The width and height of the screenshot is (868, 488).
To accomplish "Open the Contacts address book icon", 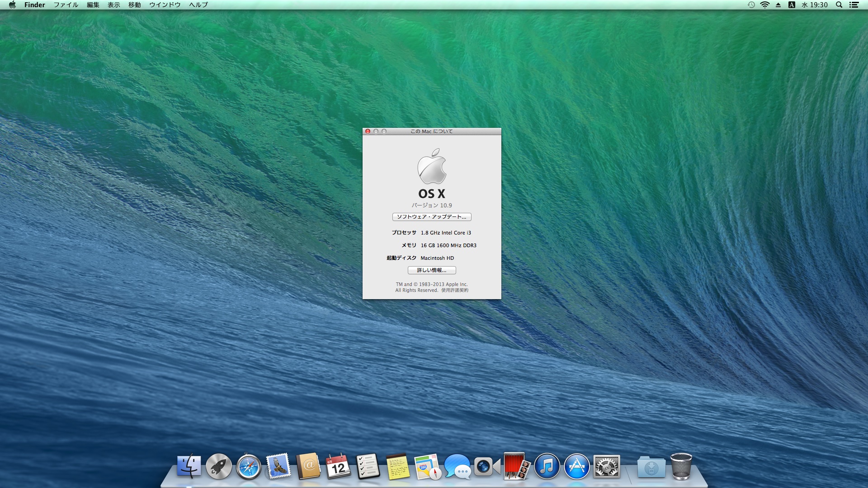I will tap(308, 466).
